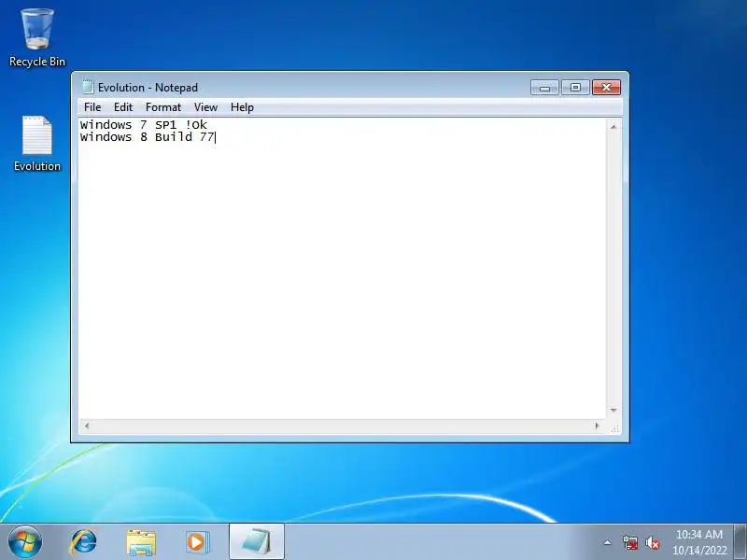
Task: Click the horizontal scrollbar right arrow
Action: pos(598,426)
